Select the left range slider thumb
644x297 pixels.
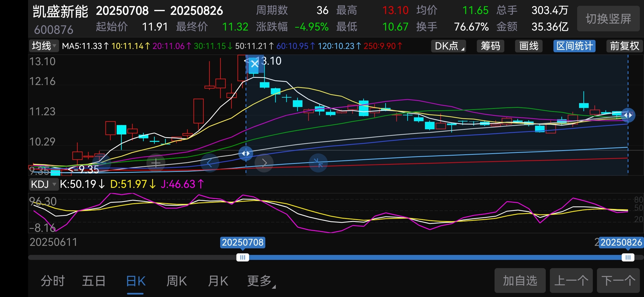[x=242, y=257]
